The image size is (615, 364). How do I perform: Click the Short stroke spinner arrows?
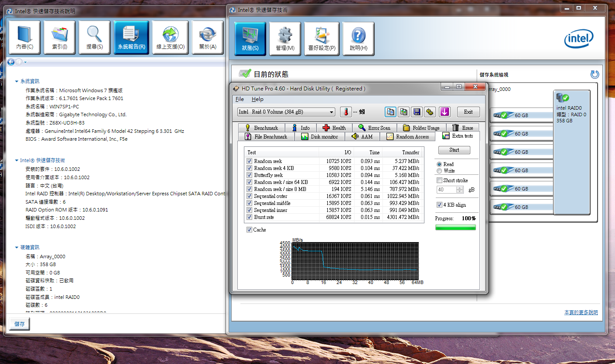coord(459,190)
